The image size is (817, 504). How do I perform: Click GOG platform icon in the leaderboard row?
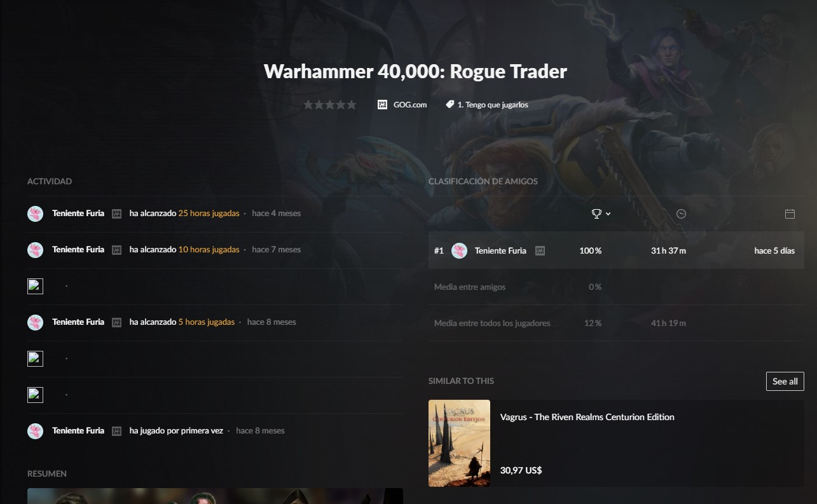(540, 250)
